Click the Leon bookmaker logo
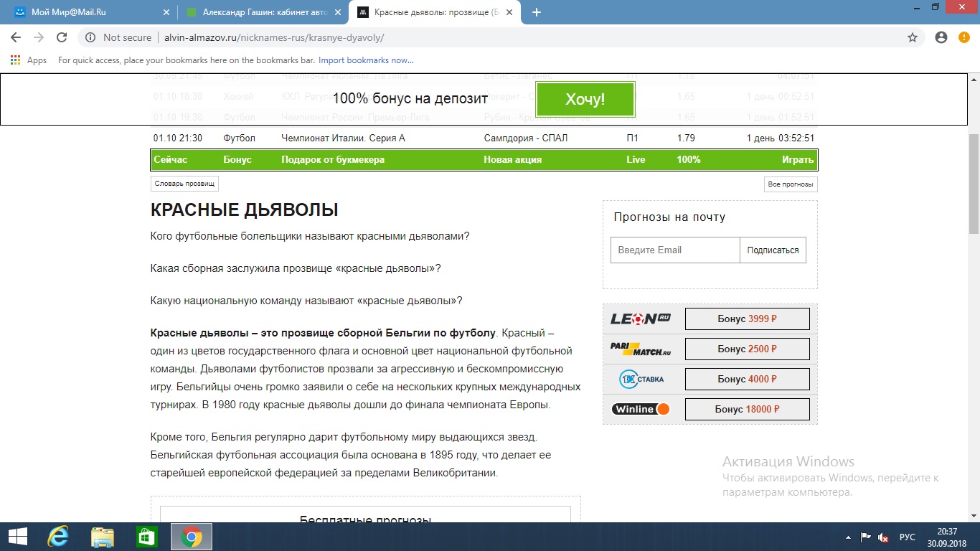The height and width of the screenshot is (551, 980). coord(641,319)
